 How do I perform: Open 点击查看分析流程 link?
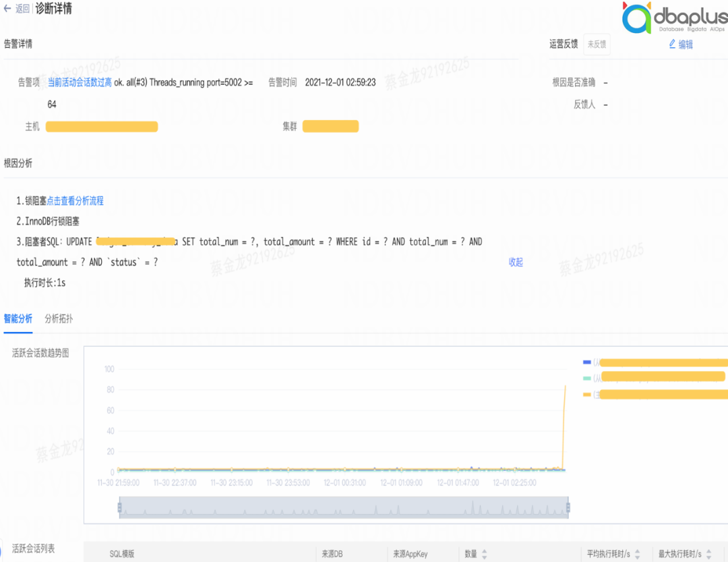[x=75, y=201]
